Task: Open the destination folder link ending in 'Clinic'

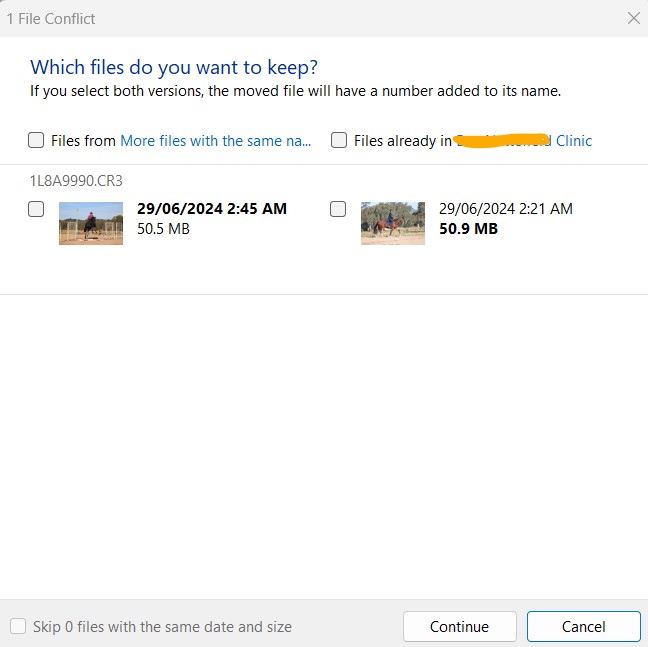Action: [x=573, y=141]
